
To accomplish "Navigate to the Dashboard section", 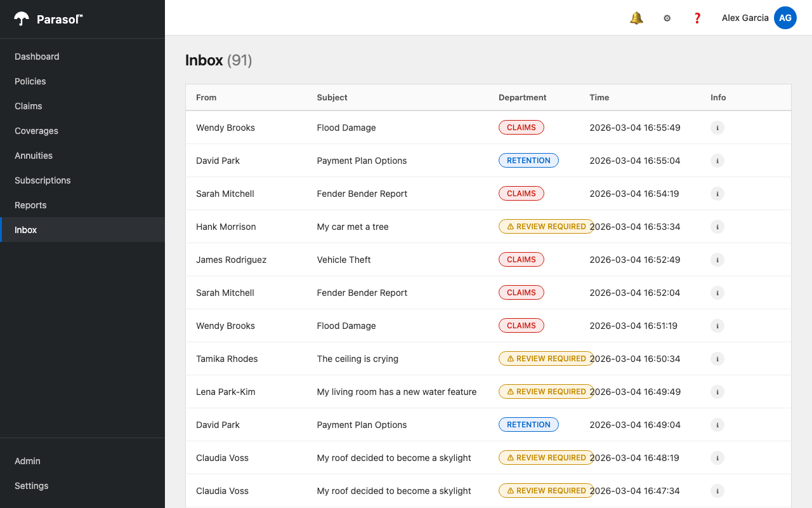I will point(37,57).
